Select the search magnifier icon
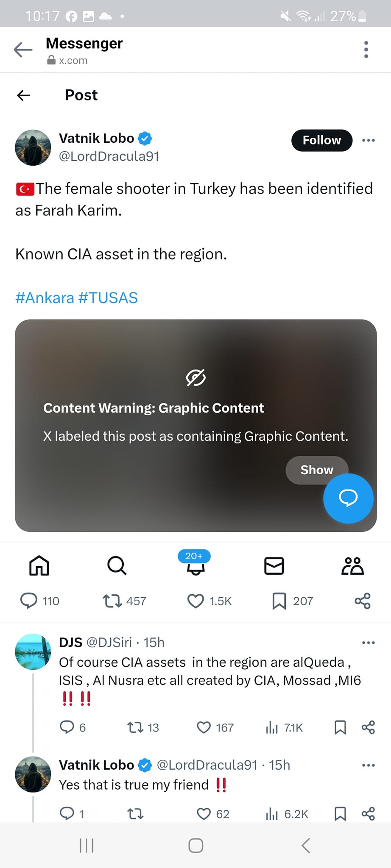The image size is (391, 868). coord(117,565)
